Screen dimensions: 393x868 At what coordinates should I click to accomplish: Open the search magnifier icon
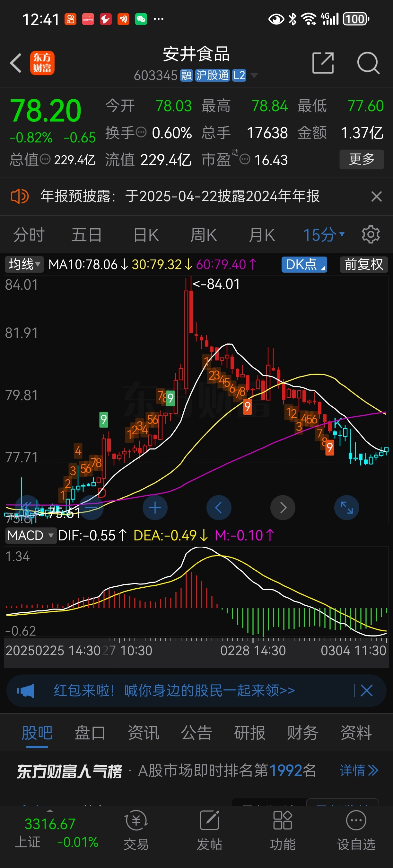369,63
